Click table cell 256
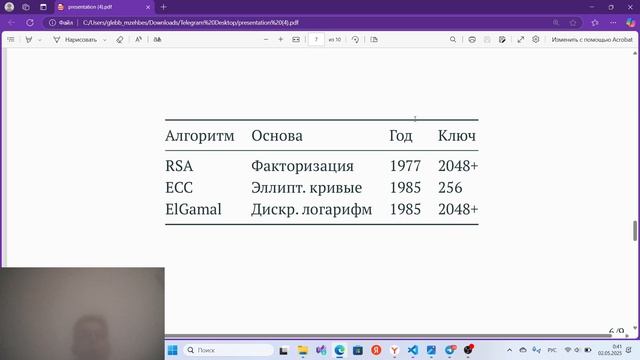Image resolution: width=640 pixels, height=360 pixels. [450, 188]
